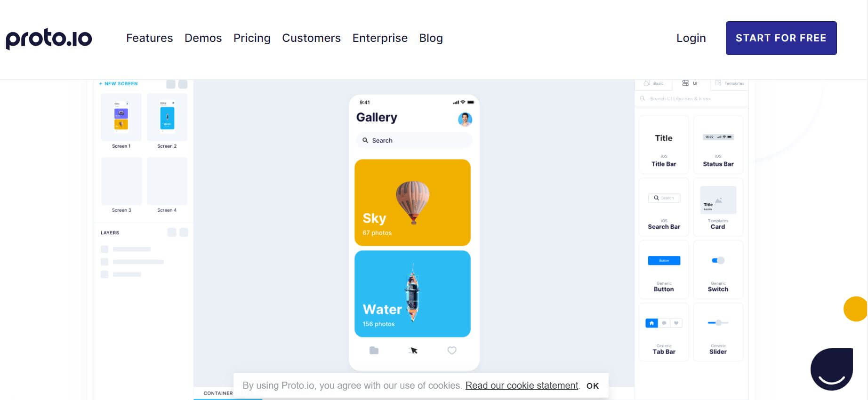
Task: Click the Proto.io logo
Action: pos(49,38)
